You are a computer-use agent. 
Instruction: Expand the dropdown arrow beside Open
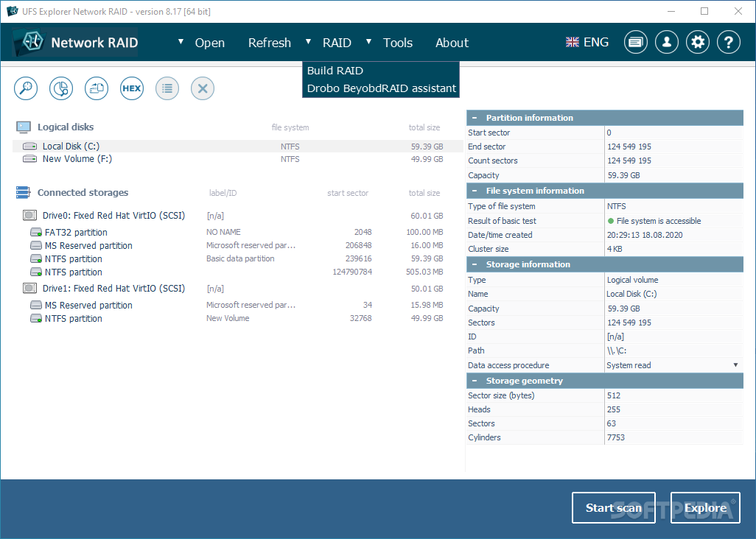181,42
